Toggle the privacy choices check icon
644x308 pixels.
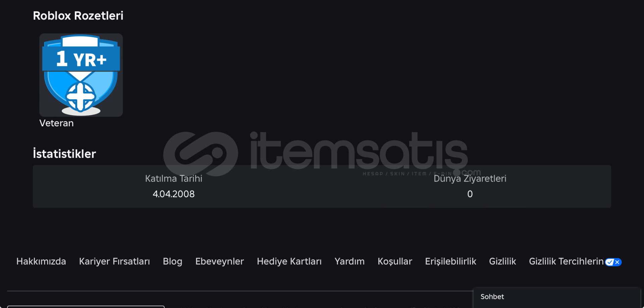pos(613,262)
